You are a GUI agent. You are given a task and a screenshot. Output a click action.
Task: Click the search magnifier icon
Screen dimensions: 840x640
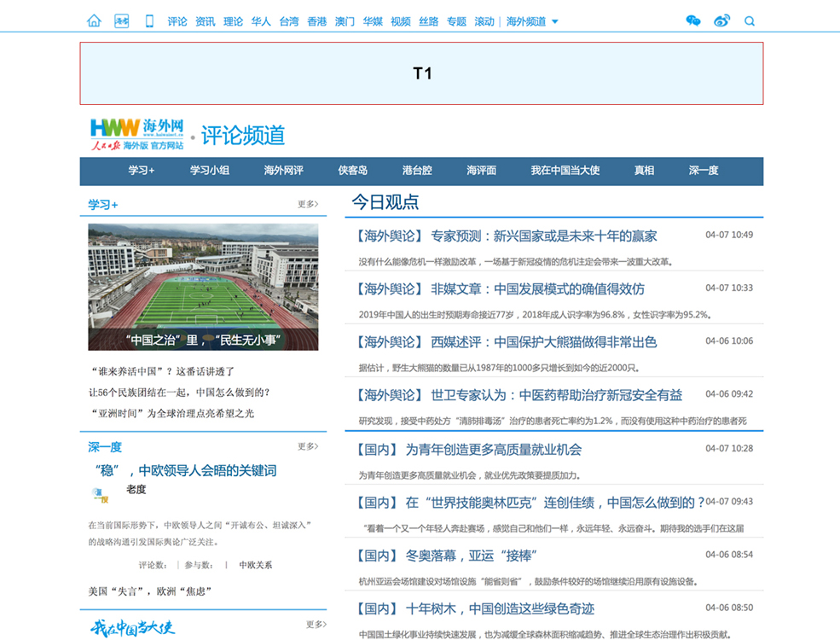[x=750, y=20]
